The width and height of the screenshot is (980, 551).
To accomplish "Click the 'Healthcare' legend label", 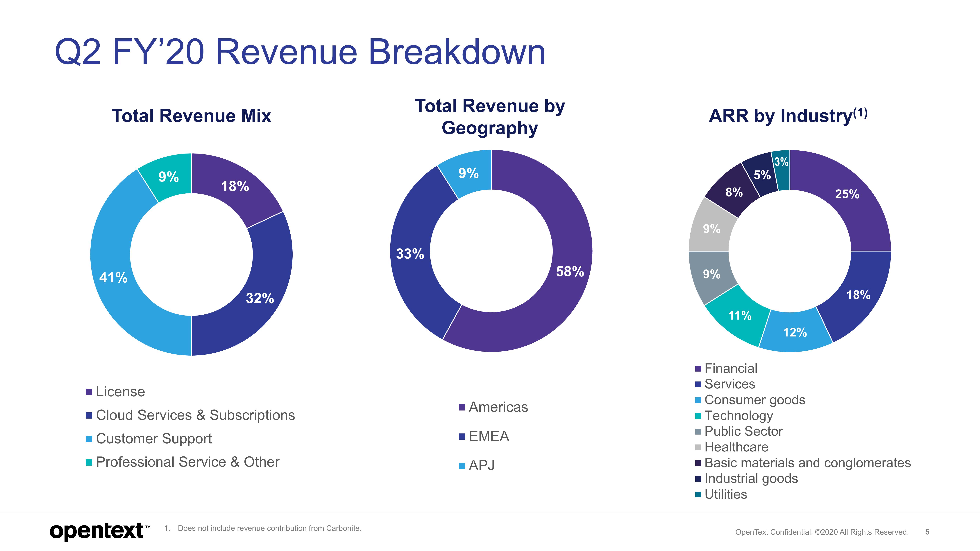I will click(736, 447).
